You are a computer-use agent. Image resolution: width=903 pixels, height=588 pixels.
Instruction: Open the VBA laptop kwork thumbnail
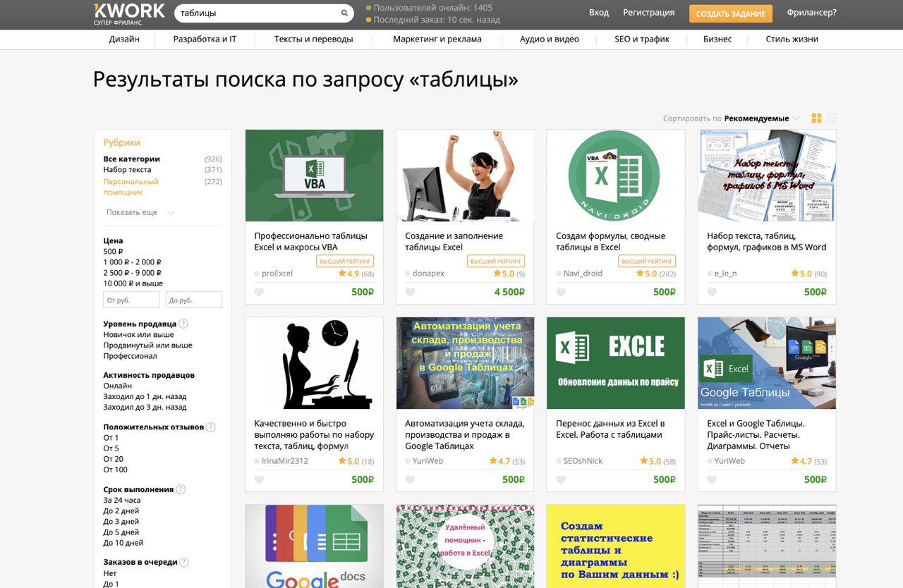tap(314, 176)
